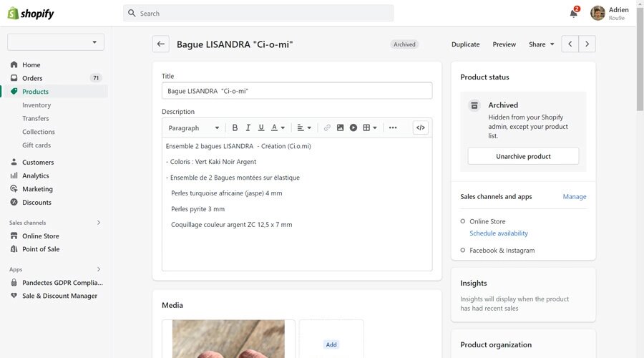The height and width of the screenshot is (358, 644).
Task: Click the Orders inbox icon
Action: tap(14, 77)
